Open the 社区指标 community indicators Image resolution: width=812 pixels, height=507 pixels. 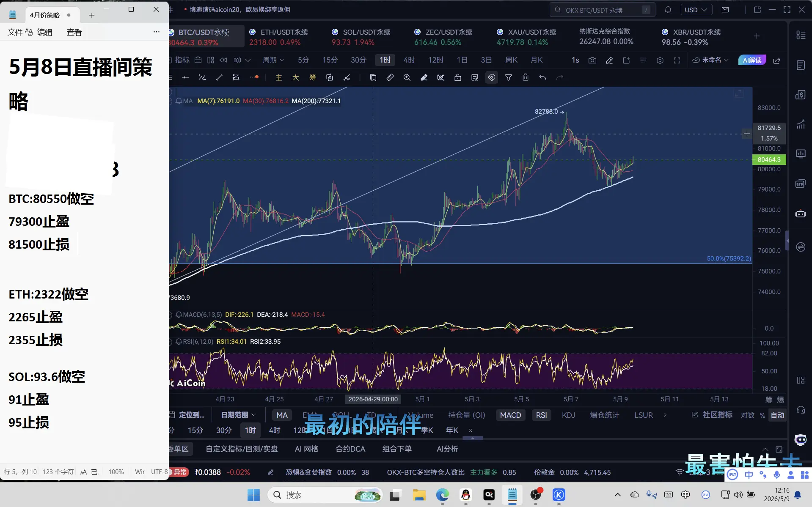[x=712, y=415]
